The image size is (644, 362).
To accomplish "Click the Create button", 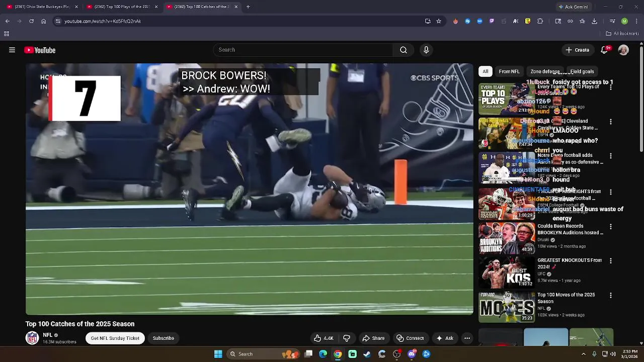I will pos(578,50).
